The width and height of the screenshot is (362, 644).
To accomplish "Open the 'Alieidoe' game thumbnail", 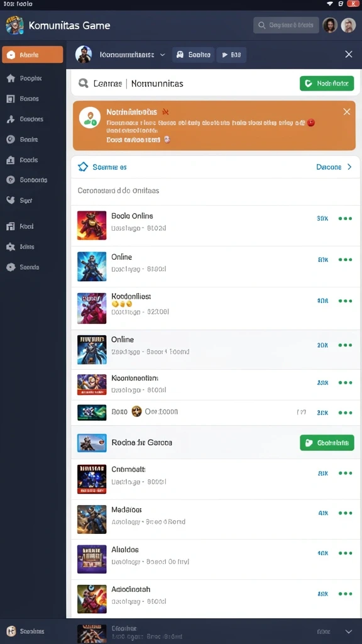I will tap(92, 559).
